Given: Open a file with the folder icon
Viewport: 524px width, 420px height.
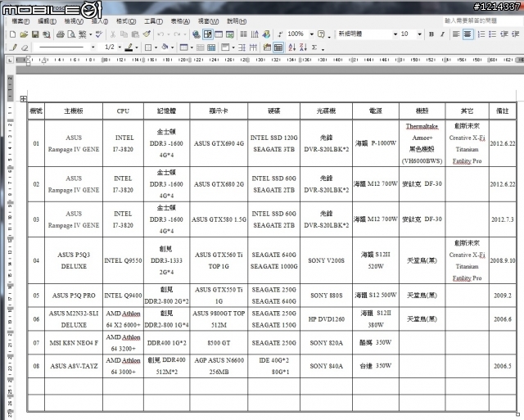Looking at the screenshot, I should pos(24,34).
